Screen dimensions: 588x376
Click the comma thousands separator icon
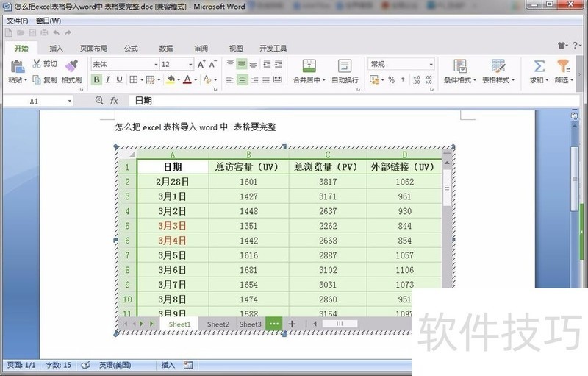point(403,79)
